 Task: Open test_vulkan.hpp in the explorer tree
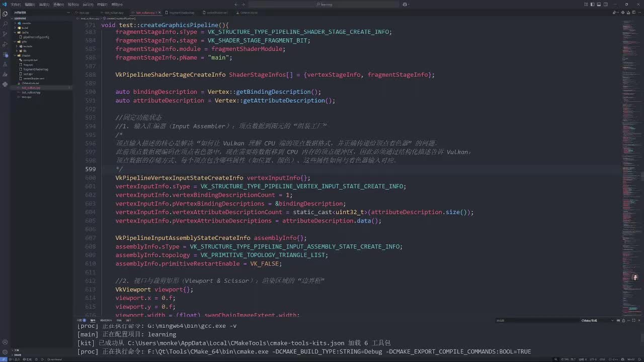[41, 93]
